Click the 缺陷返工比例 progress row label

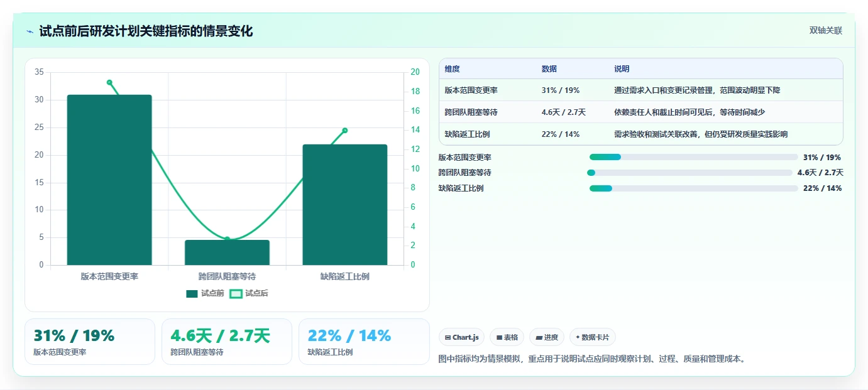tap(461, 188)
